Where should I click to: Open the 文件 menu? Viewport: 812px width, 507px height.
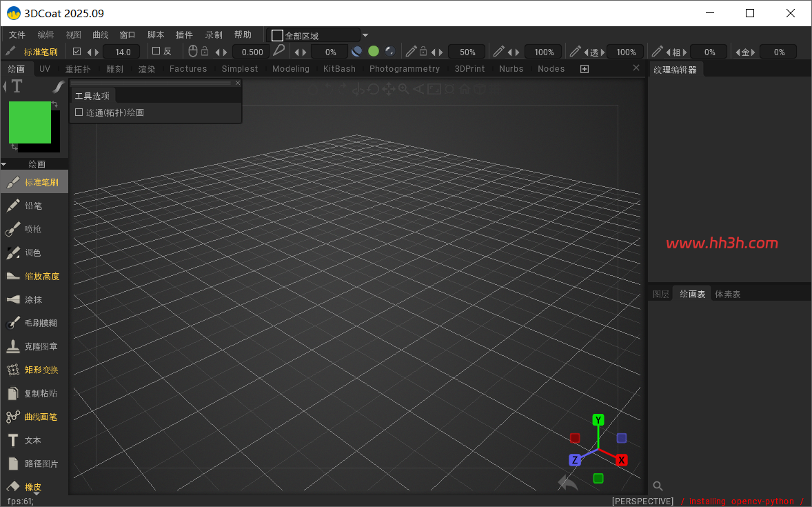[17, 34]
